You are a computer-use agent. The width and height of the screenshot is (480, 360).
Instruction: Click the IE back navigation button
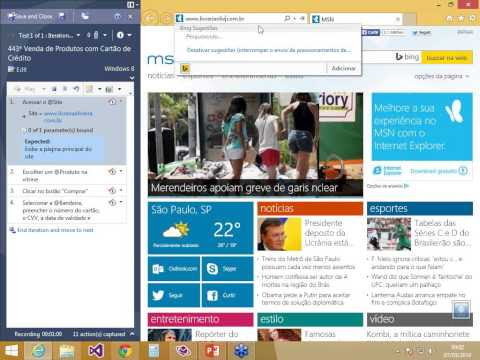click(151, 18)
